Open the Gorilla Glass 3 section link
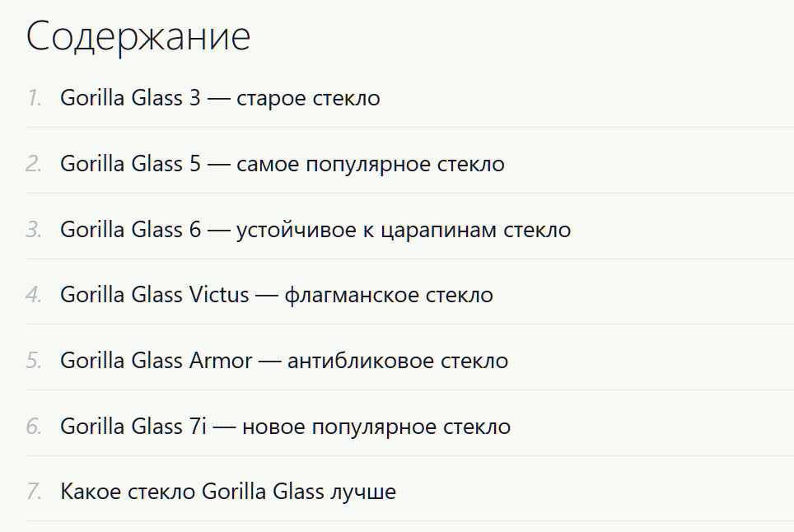 [x=220, y=98]
